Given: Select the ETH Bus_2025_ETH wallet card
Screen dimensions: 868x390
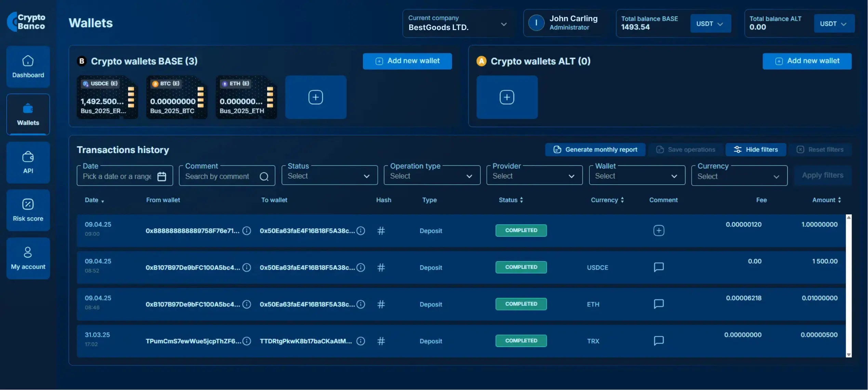Looking at the screenshot, I should tap(246, 97).
